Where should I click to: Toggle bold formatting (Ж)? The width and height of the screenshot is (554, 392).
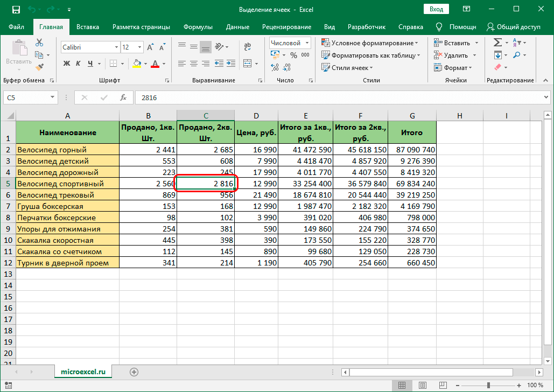(67, 64)
